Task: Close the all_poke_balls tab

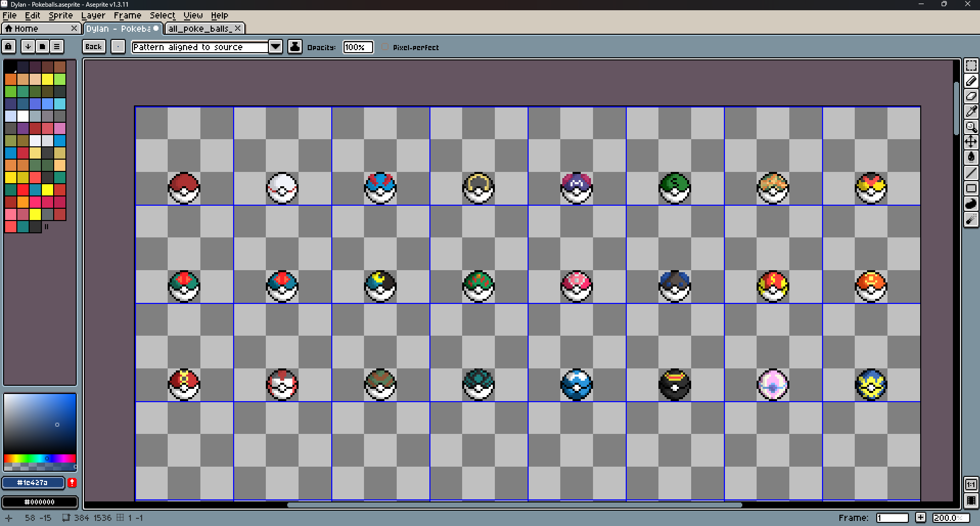Action: (x=238, y=28)
